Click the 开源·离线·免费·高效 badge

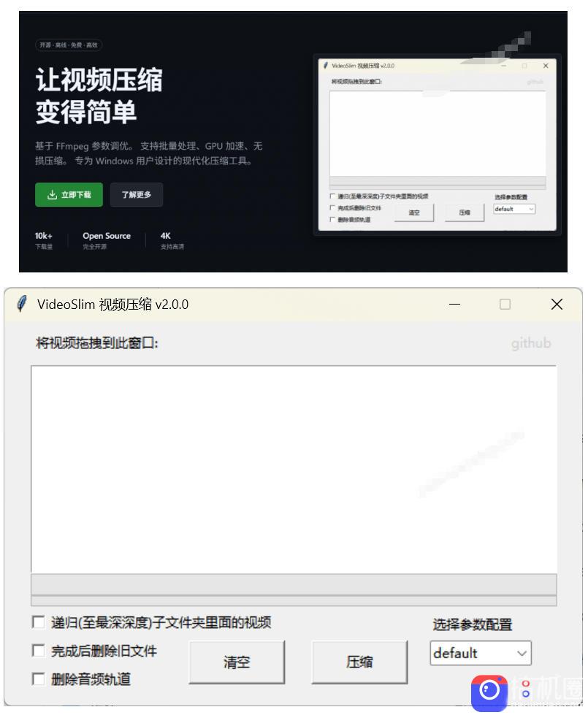pyautogui.click(x=69, y=45)
